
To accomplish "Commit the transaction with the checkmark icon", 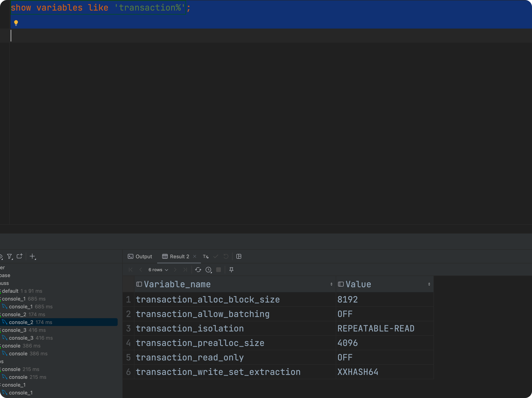I will (216, 256).
